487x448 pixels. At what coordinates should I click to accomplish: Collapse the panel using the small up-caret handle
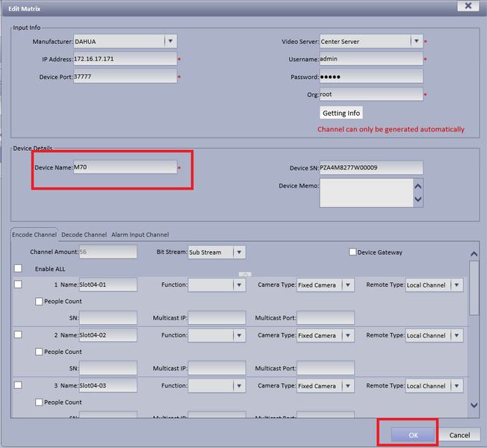(x=245, y=275)
